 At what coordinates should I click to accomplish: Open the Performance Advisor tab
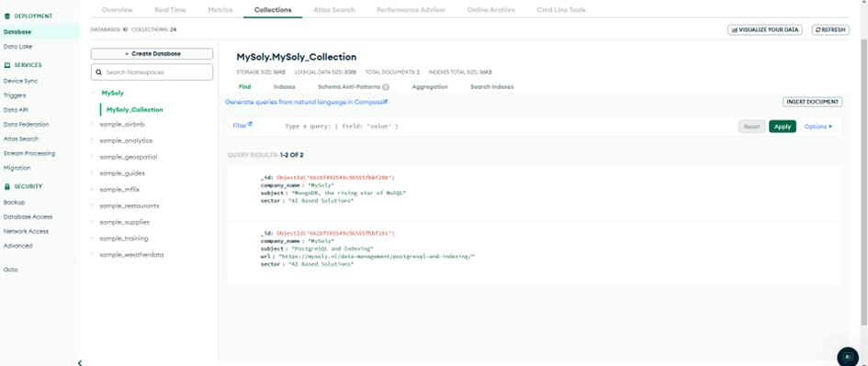pos(411,10)
